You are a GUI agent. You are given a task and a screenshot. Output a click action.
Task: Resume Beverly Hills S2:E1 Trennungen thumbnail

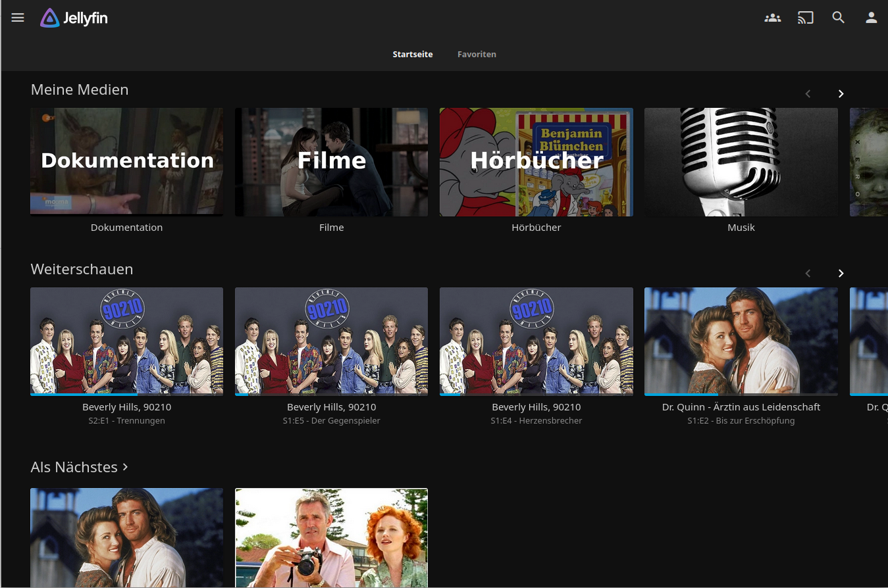126,341
